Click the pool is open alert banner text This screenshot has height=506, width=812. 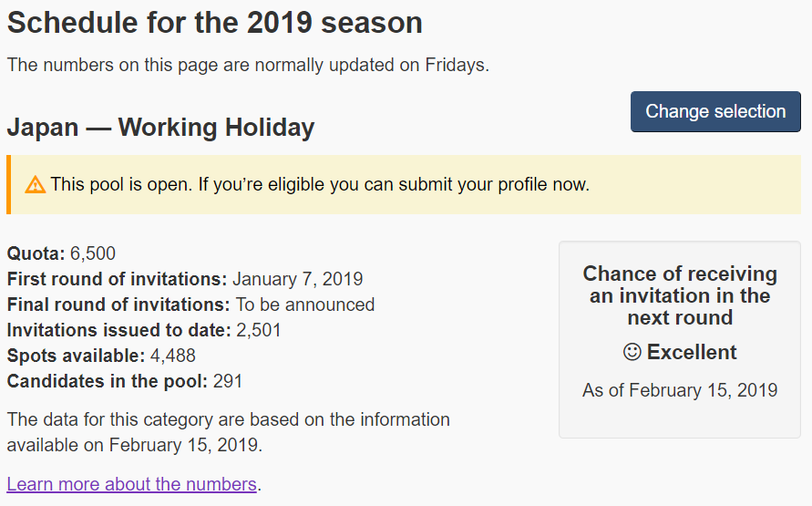pyautogui.click(x=320, y=184)
